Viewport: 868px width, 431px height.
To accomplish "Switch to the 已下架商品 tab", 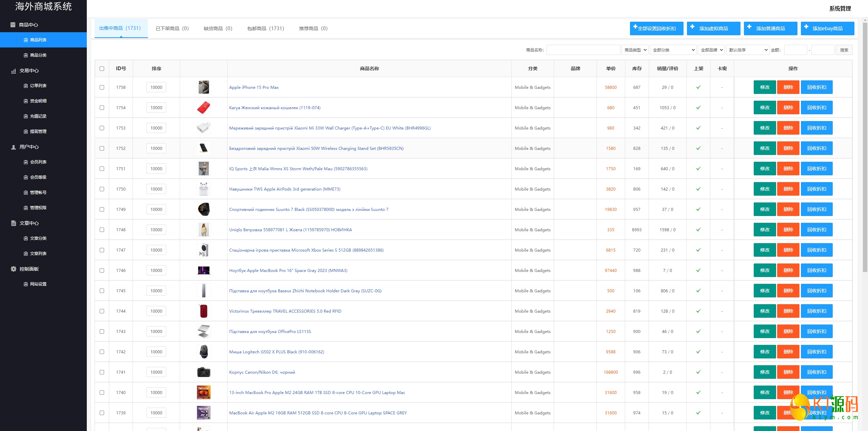I will (x=172, y=28).
